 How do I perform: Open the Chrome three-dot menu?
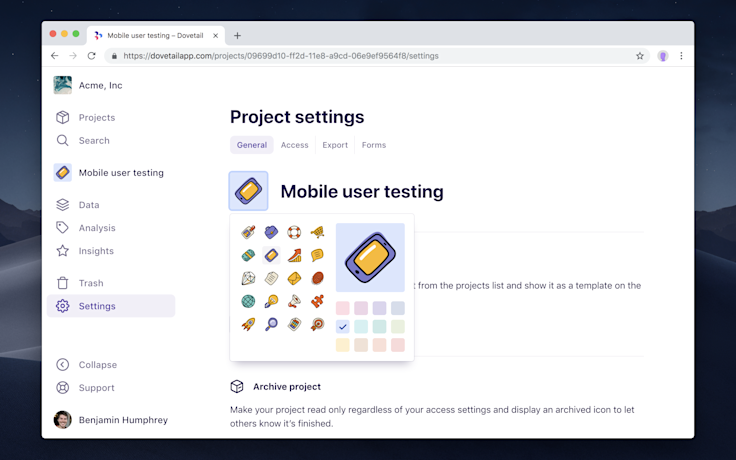681,56
